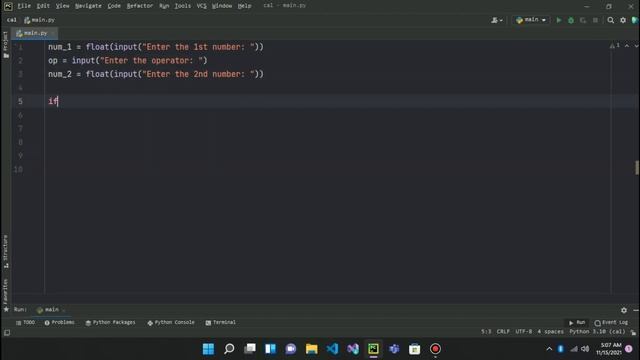Screen dimensions: 640x360
Task: Click line number 2 in the gutter
Action: [x=20, y=60]
